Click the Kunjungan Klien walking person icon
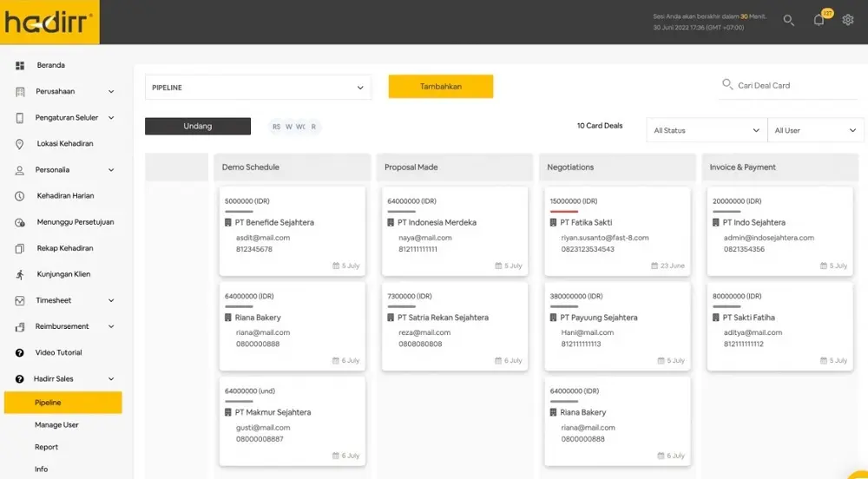 point(20,274)
